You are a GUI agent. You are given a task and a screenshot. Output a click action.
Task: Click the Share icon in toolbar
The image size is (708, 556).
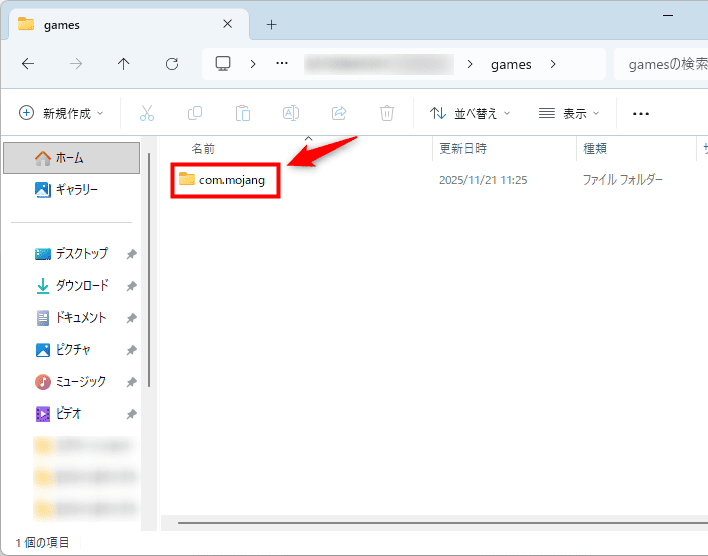339,113
